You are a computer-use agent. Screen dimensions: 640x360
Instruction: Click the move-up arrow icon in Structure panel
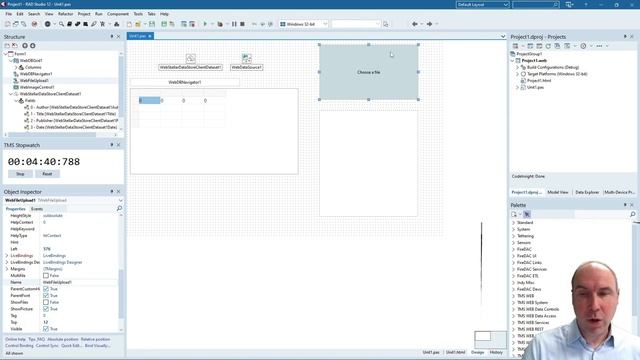pyautogui.click(x=25, y=46)
